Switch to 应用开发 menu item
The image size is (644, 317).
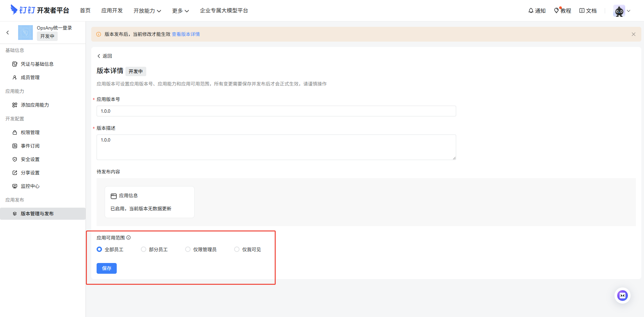pos(112,10)
